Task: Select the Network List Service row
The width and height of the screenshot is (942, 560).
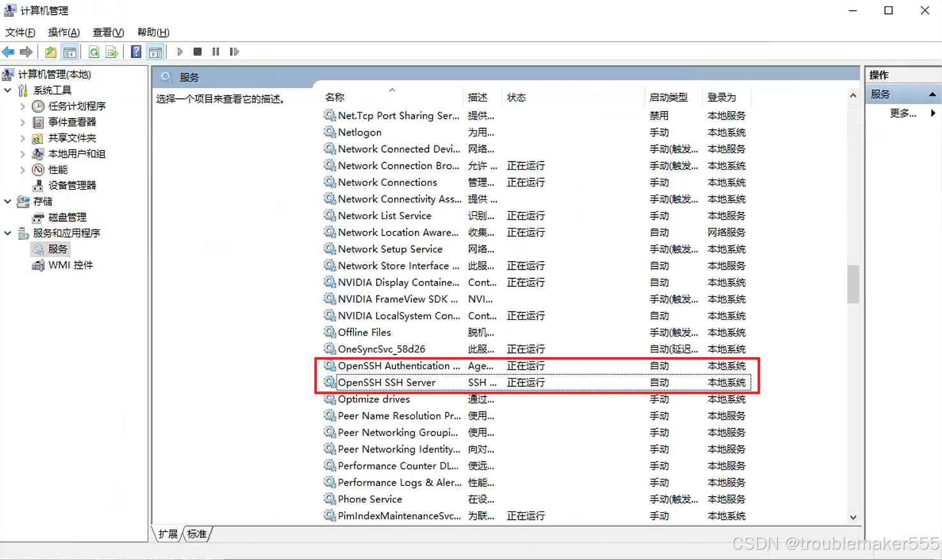Action: [x=536, y=216]
